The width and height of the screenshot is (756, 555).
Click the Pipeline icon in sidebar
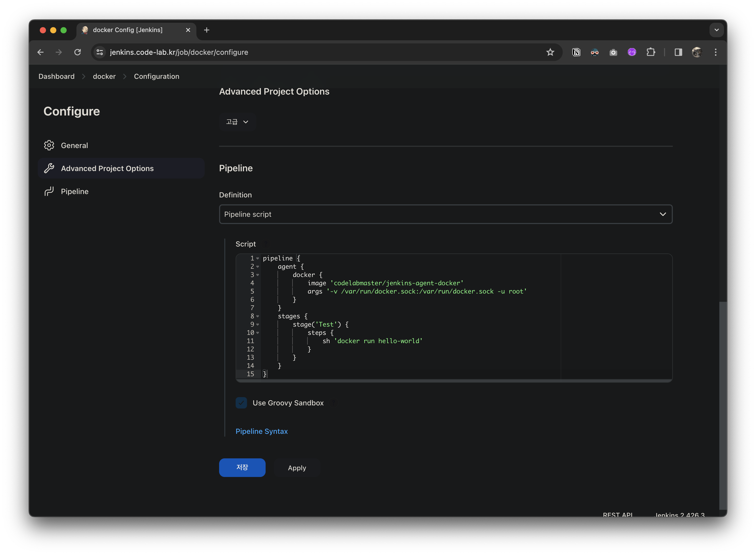click(x=49, y=191)
